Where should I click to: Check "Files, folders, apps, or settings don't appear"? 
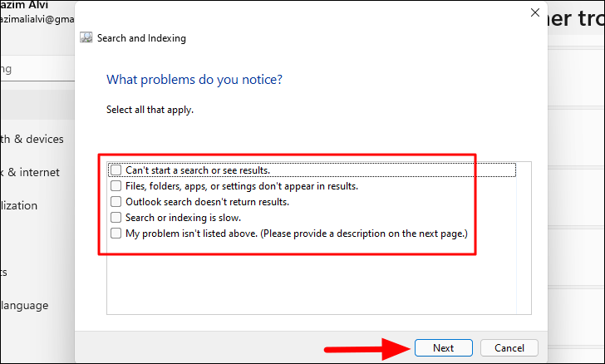116,186
